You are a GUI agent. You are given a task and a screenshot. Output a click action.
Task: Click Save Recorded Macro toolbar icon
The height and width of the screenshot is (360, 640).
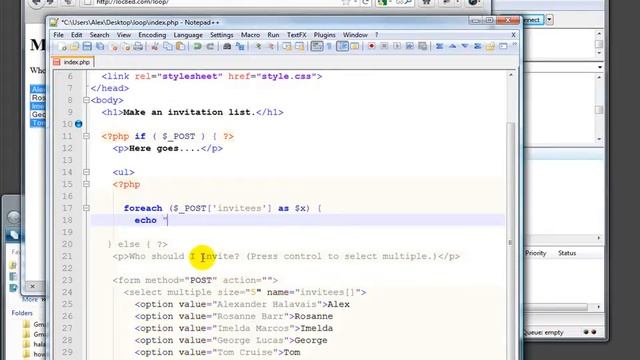coord(422,47)
